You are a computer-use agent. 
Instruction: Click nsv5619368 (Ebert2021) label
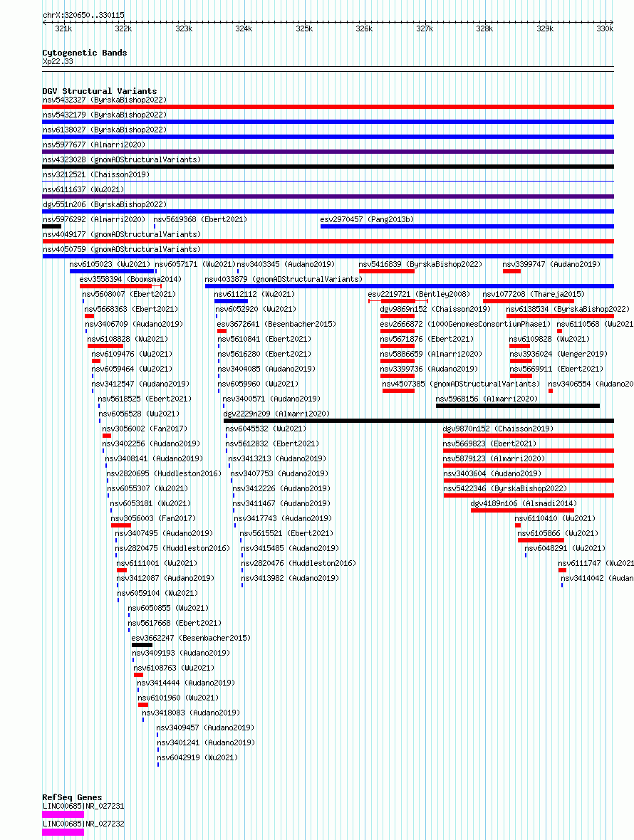[200, 220]
